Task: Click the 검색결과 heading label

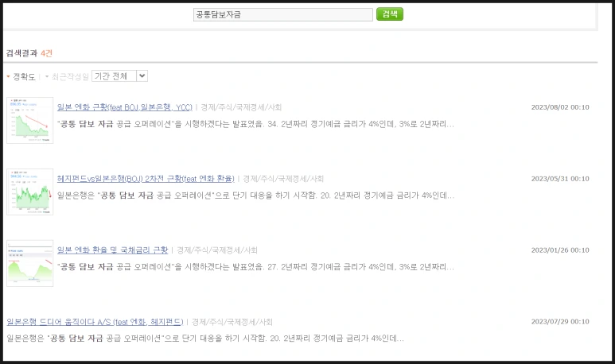Action: pos(21,53)
